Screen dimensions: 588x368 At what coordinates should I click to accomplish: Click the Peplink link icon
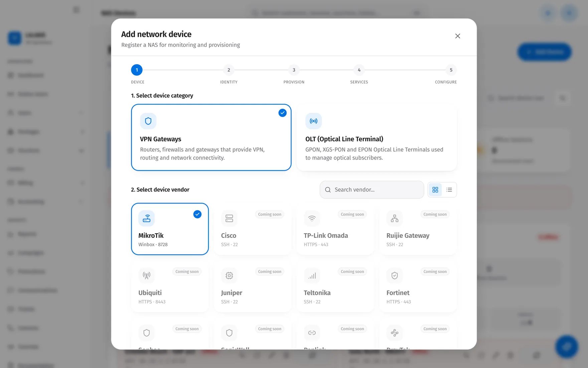point(312,333)
